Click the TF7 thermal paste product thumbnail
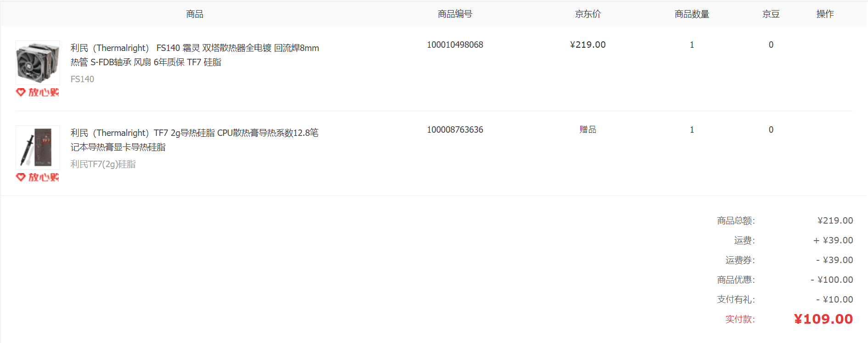This screenshot has height=343, width=868. [38, 147]
